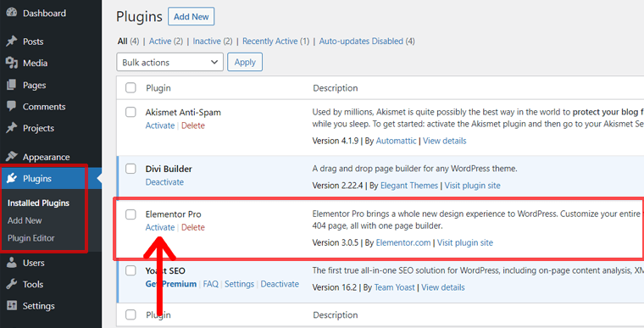Image resolution: width=644 pixels, height=328 pixels.
Task: Open Posts menu item
Action: point(33,42)
